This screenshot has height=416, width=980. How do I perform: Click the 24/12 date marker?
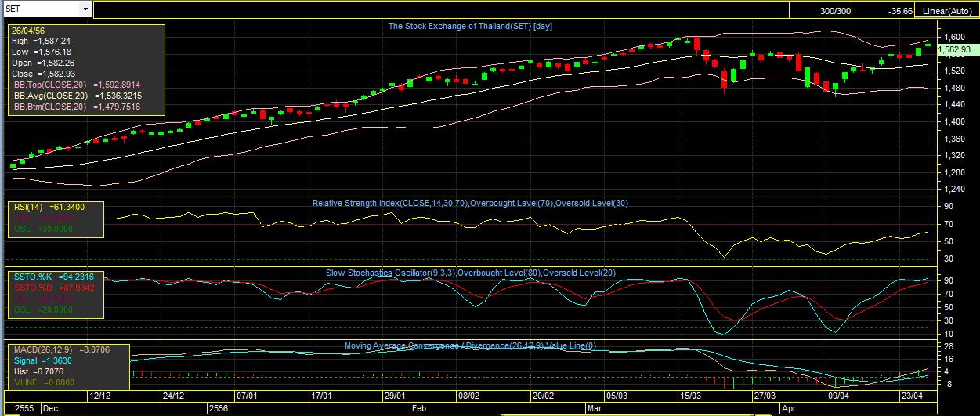[173, 396]
